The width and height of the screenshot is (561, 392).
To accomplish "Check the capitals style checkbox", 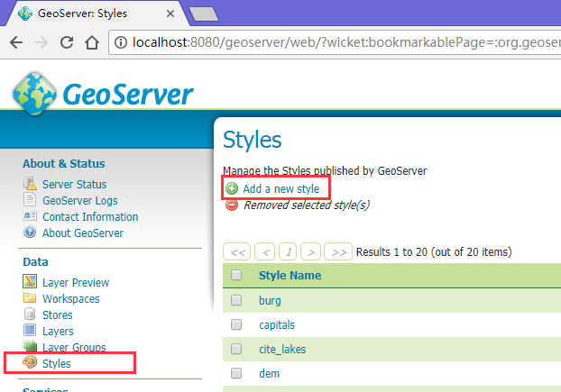I will [x=236, y=324].
